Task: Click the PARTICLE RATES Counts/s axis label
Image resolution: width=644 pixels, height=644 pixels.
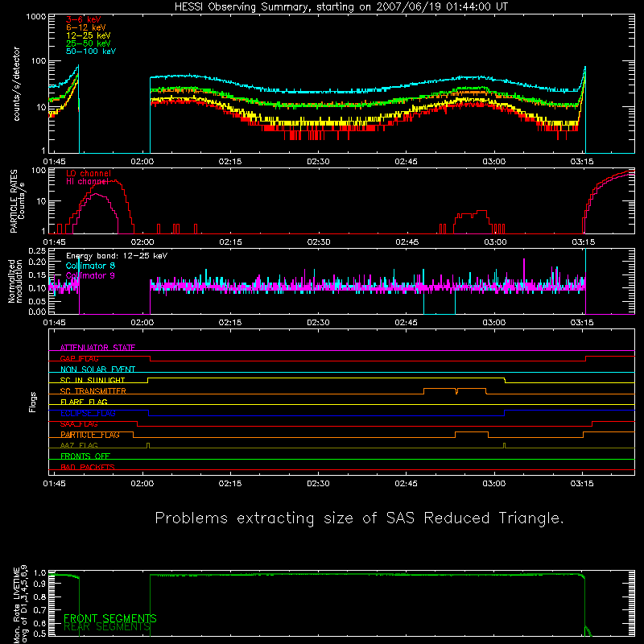Action: tap(17, 201)
